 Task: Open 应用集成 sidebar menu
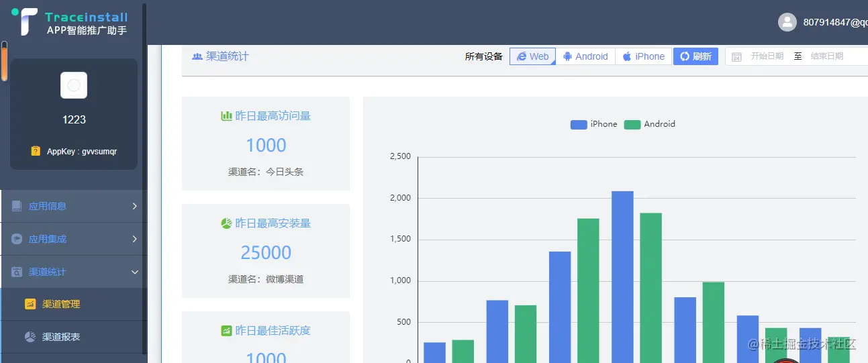(73, 239)
